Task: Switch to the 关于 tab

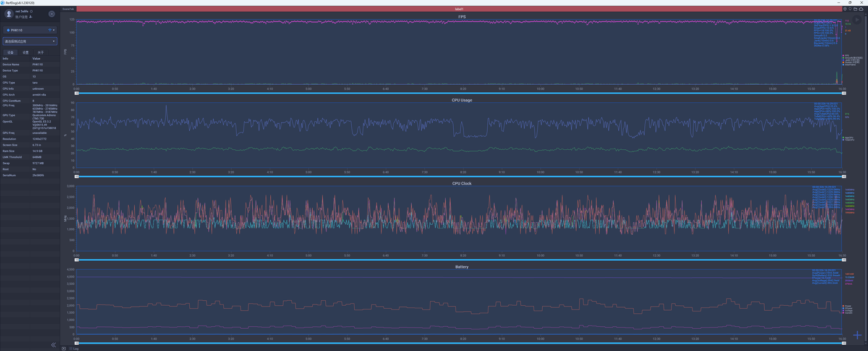Action: pos(41,53)
